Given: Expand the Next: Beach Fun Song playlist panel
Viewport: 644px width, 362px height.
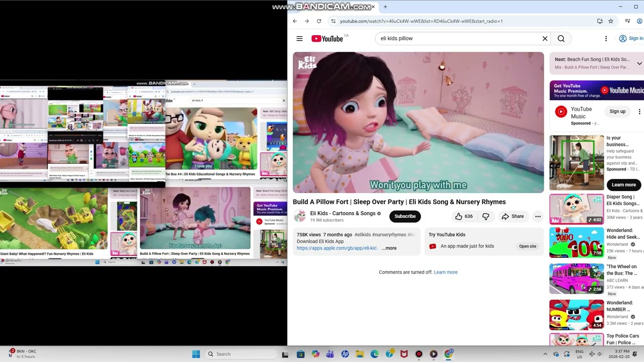Looking at the screenshot, I should click(639, 63).
